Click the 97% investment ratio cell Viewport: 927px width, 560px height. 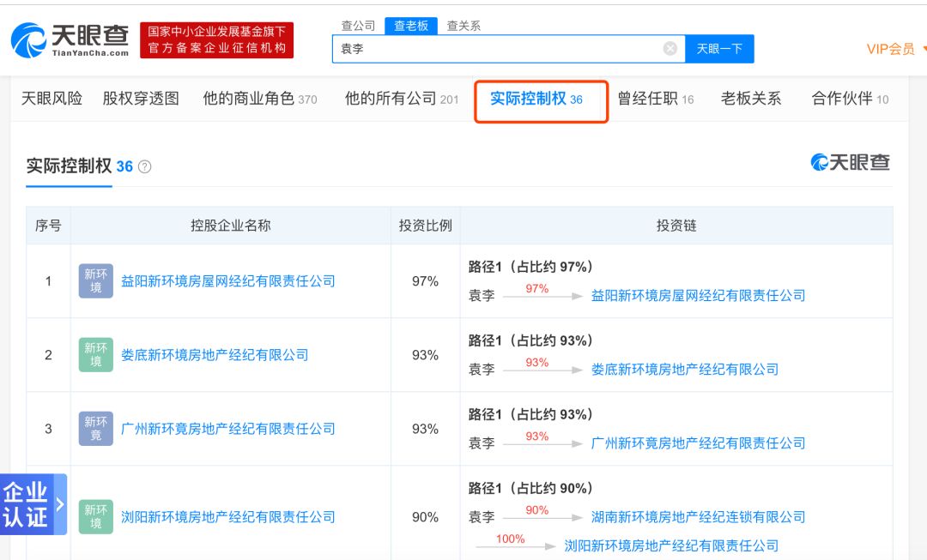(x=425, y=281)
